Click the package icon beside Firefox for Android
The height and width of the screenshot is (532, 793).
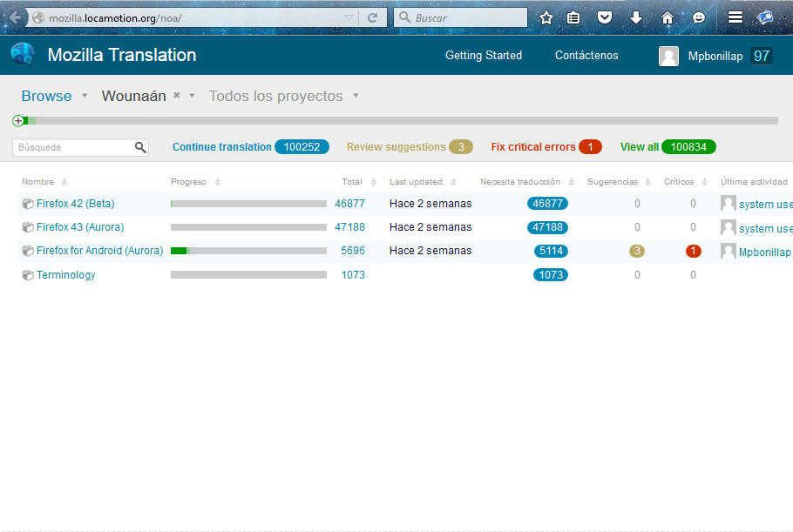pos(28,251)
